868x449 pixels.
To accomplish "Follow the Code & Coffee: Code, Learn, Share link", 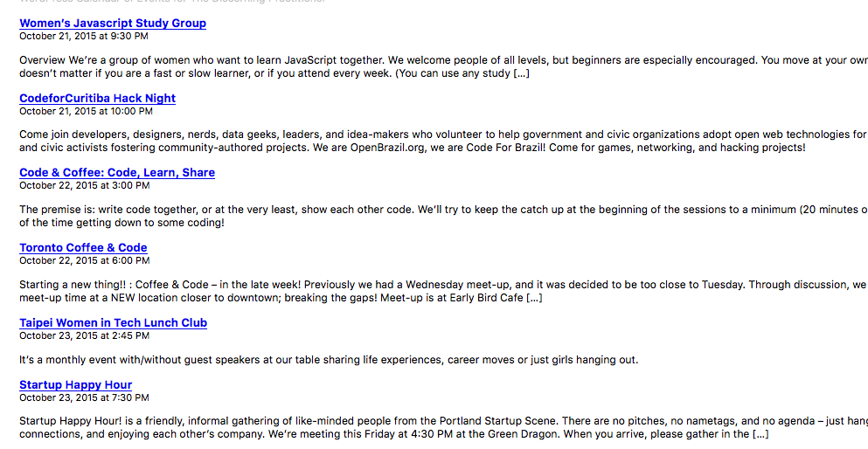I will coord(117,172).
